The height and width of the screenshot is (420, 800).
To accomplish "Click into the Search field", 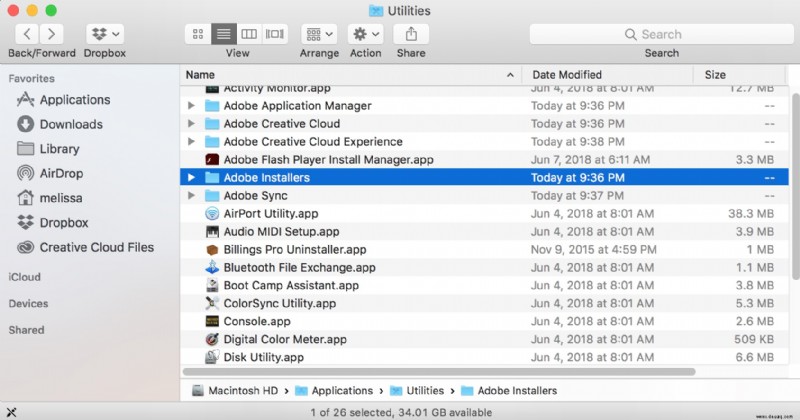I will pos(661,34).
